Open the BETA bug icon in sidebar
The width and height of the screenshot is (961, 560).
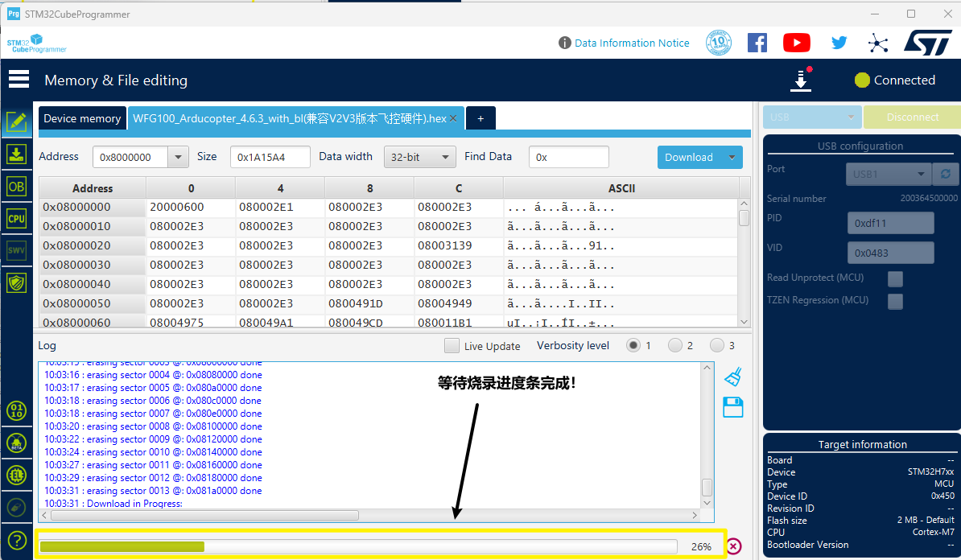tap(17, 443)
